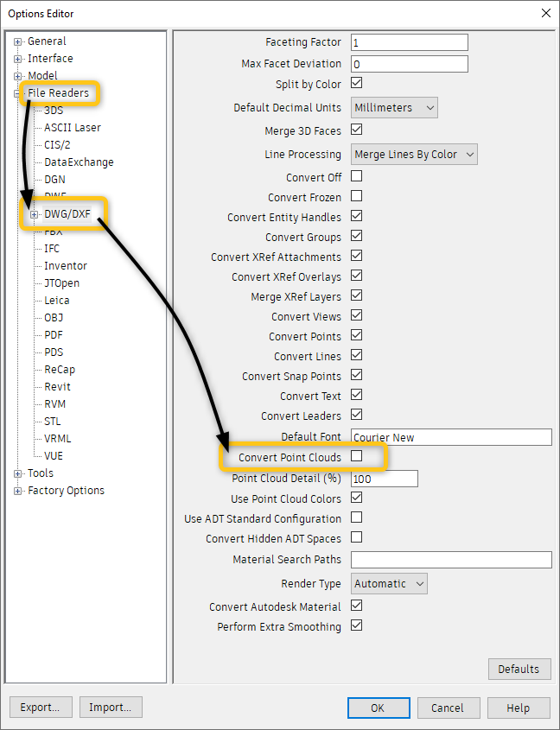This screenshot has height=730, width=560.
Task: Disable Use Point Cloud Colors
Action: click(x=357, y=498)
